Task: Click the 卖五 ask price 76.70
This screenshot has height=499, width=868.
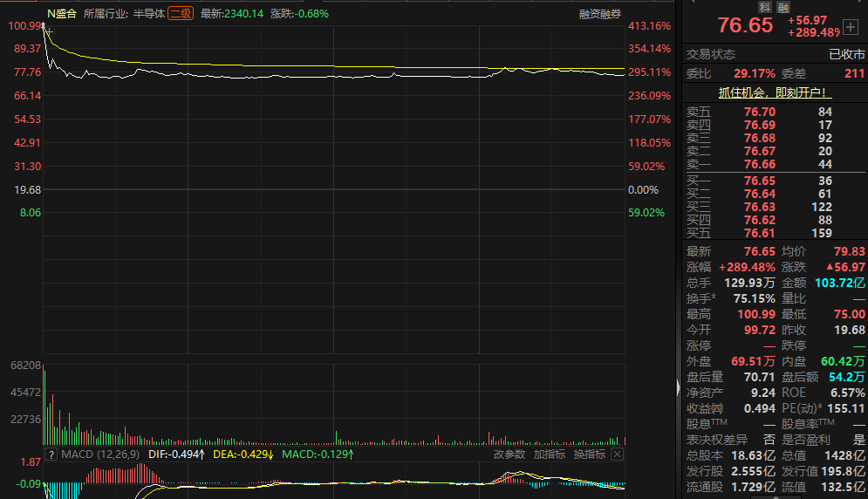Action: (759, 112)
